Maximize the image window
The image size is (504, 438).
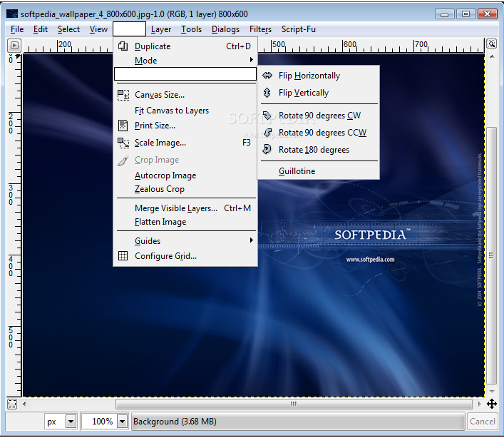(x=466, y=14)
